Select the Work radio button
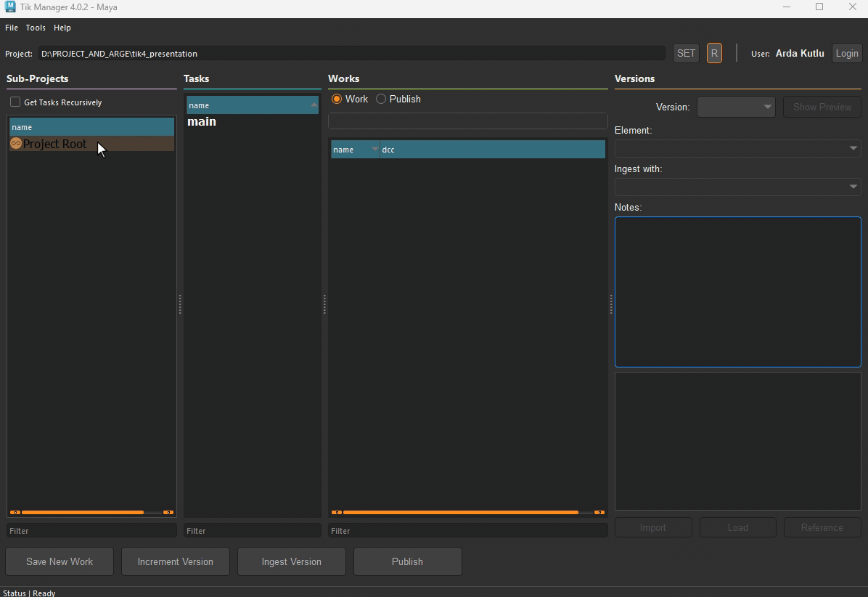The width and height of the screenshot is (868, 597). click(337, 99)
